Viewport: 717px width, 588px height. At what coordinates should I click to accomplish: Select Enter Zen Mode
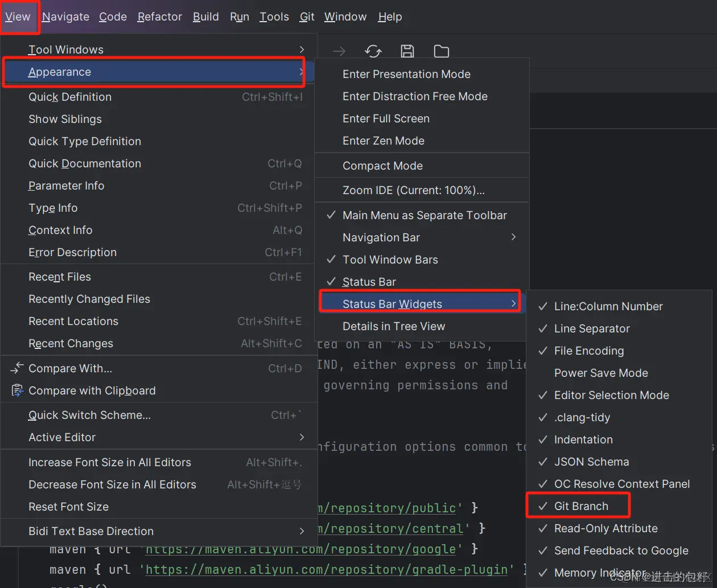click(422, 141)
